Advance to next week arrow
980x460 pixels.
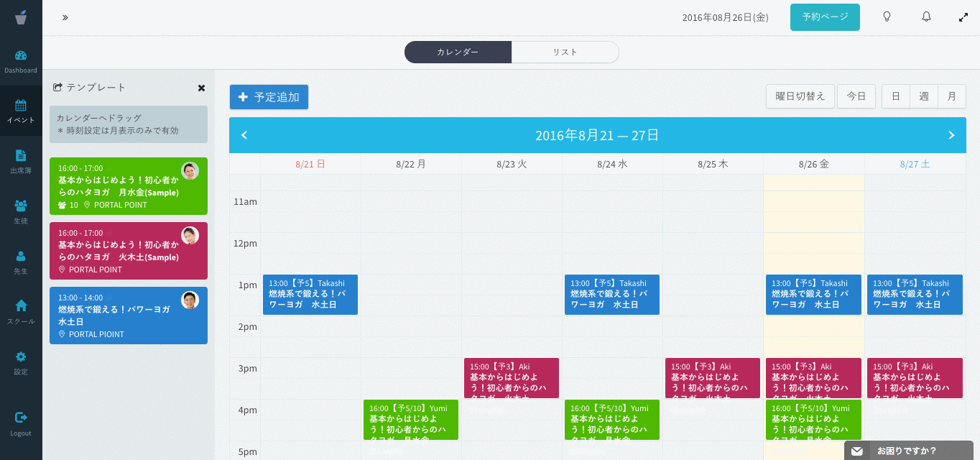[x=951, y=135]
